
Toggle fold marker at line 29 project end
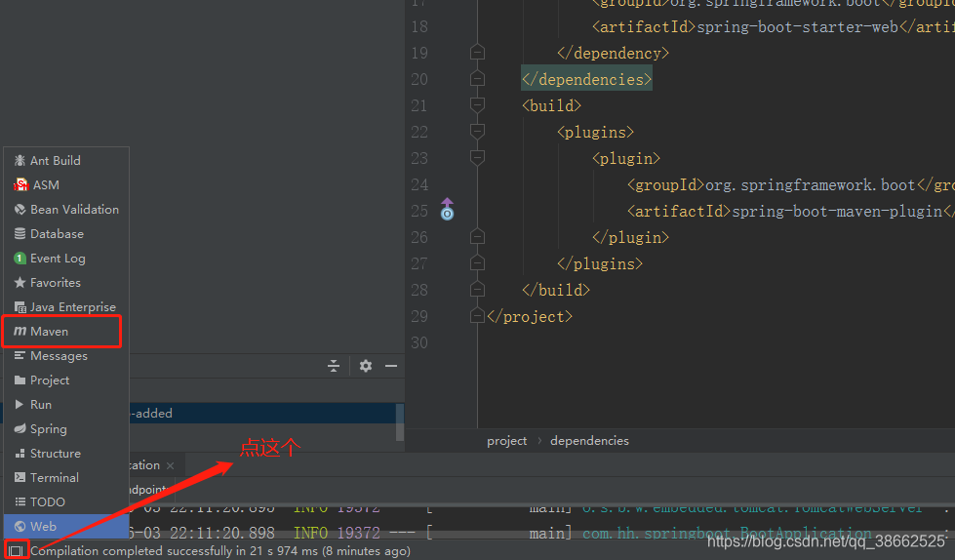478,316
